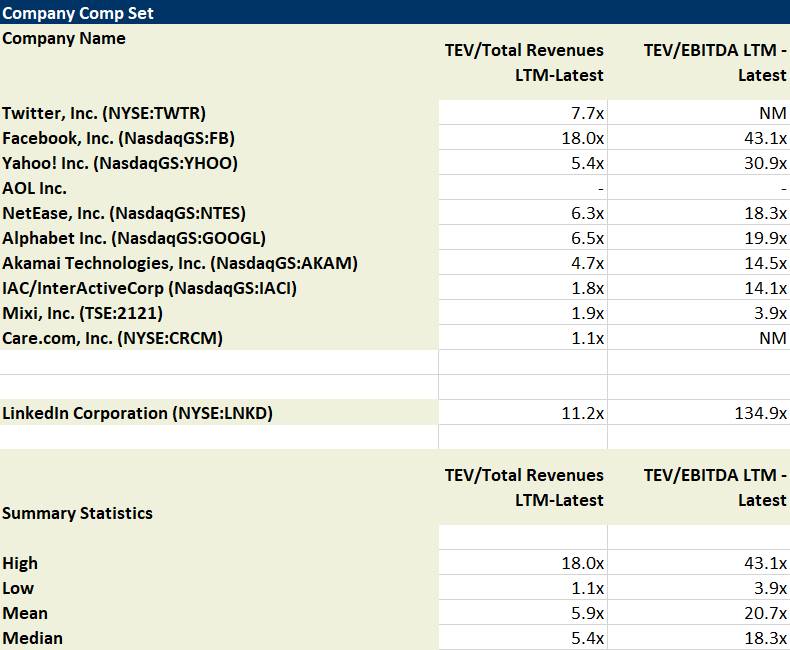Click the top TEV/Total Revenues LTM-Latest header
This screenshot has width=790, height=650.
point(524,63)
